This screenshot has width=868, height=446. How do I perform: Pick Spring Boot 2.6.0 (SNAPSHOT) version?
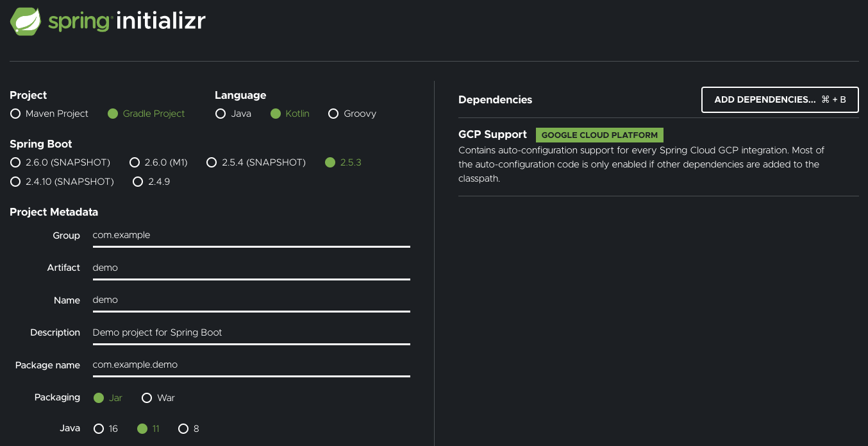60,162
